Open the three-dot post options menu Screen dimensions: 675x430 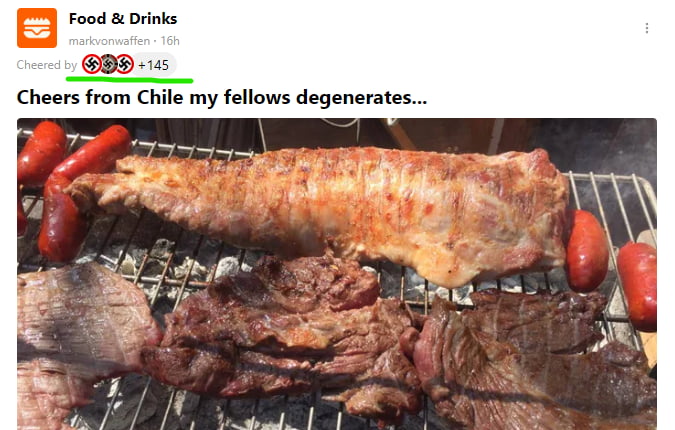(647, 28)
